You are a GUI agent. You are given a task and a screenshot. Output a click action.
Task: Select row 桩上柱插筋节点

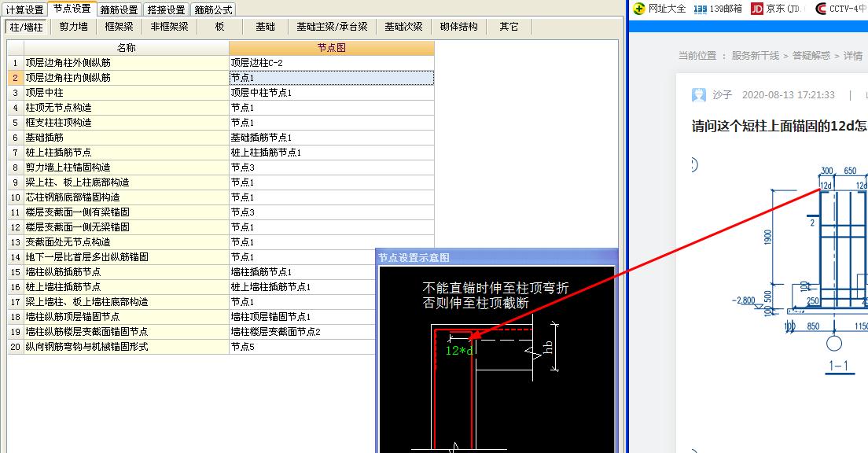(x=127, y=153)
